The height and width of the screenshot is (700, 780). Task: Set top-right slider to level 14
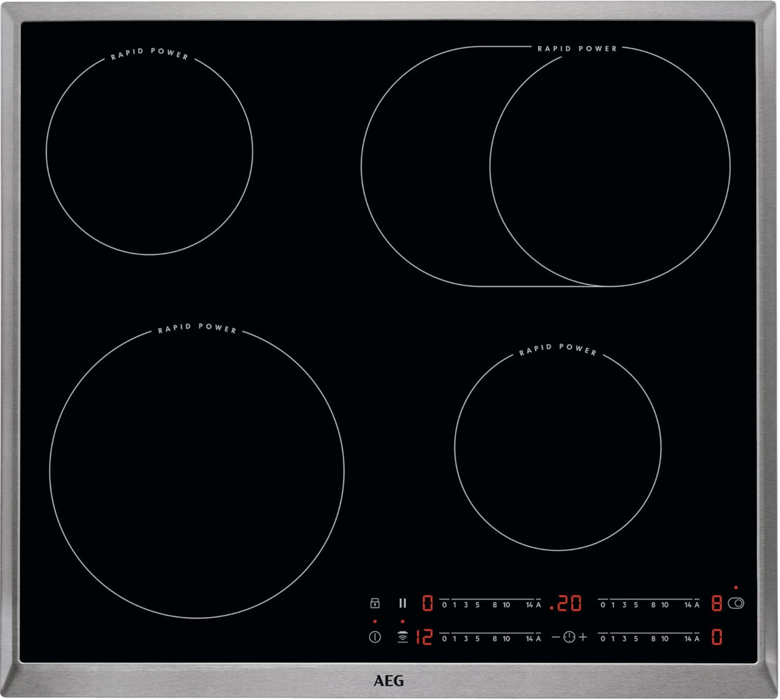[687, 604]
